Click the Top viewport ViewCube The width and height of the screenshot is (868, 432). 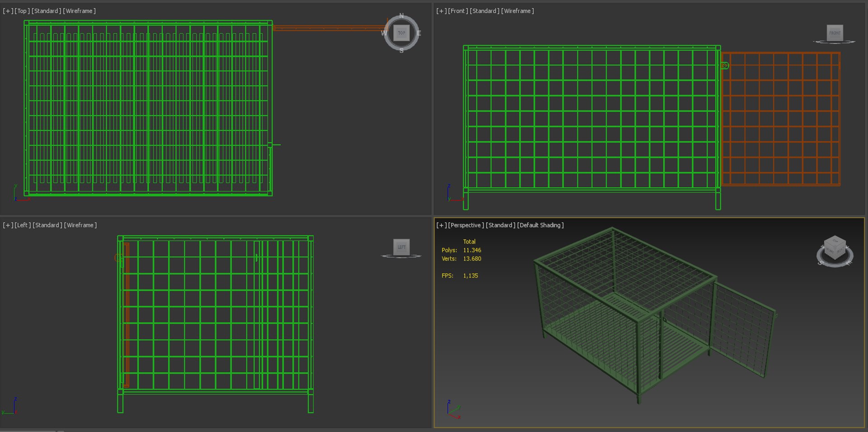pos(401,33)
